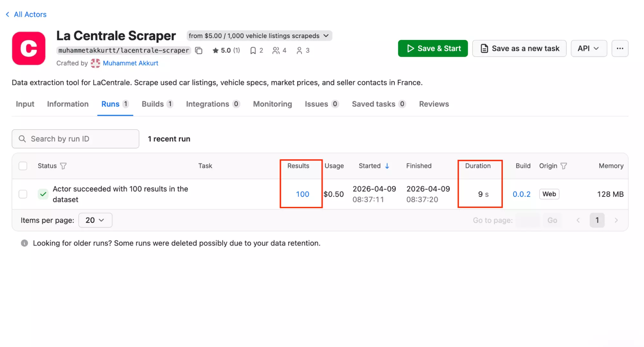Focus the Go to page input

click(528, 220)
